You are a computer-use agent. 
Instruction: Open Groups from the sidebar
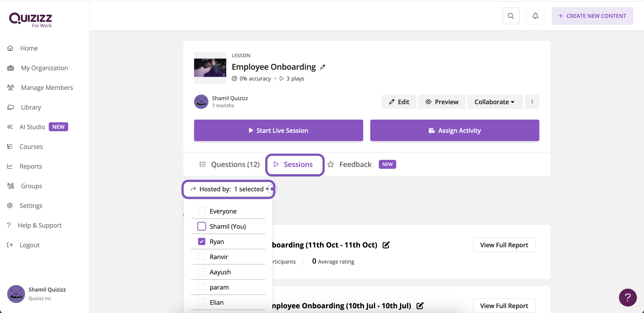[31, 186]
